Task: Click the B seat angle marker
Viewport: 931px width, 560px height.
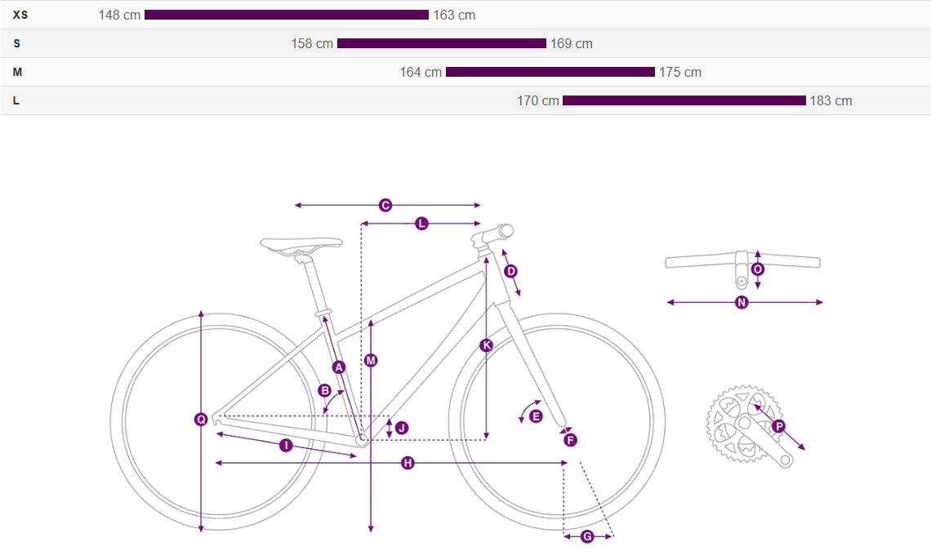Action: pyautogui.click(x=324, y=390)
